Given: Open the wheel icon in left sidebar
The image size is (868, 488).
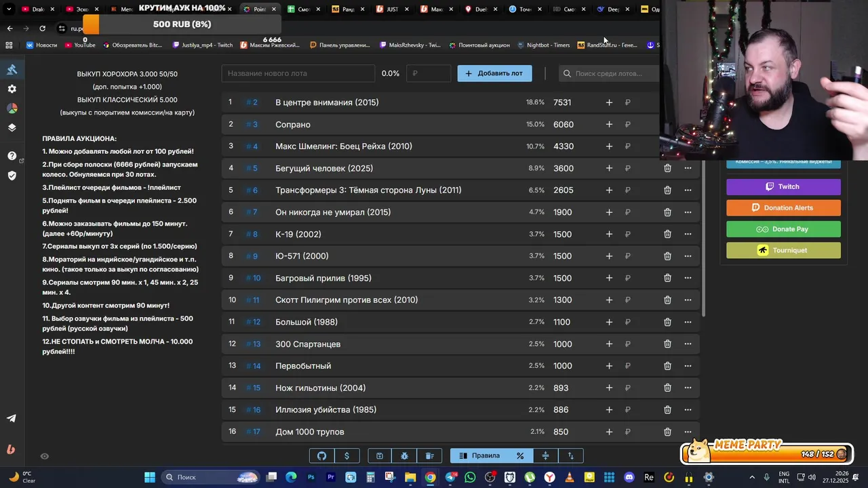Looking at the screenshot, I should tap(12, 108).
